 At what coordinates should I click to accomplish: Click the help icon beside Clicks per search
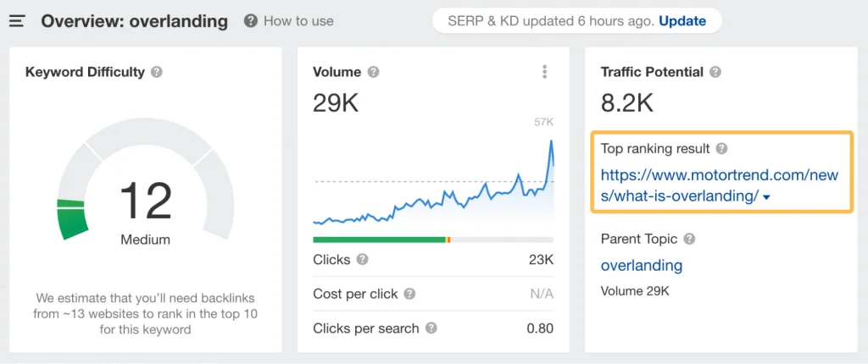[x=431, y=328]
